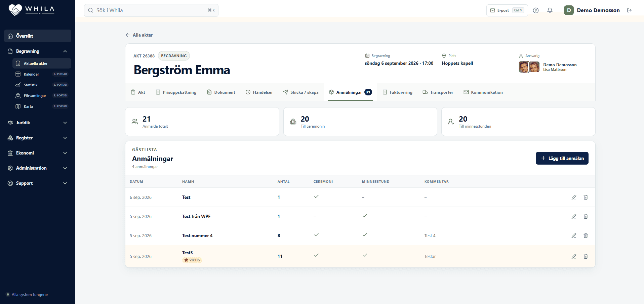The width and height of the screenshot is (644, 304).
Task: Edit the Test nummer 4 registration
Action: coord(574,235)
